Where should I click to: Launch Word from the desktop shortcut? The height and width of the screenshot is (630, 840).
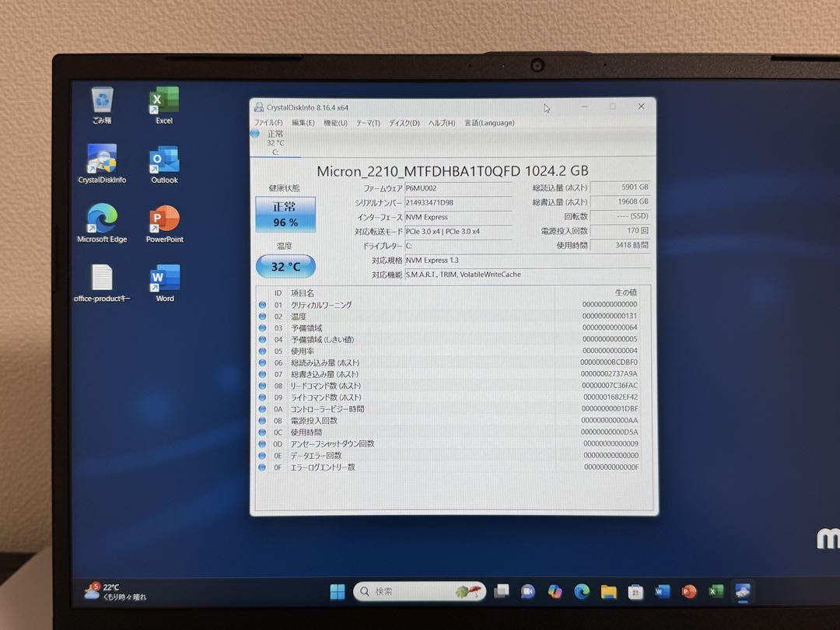(x=164, y=283)
